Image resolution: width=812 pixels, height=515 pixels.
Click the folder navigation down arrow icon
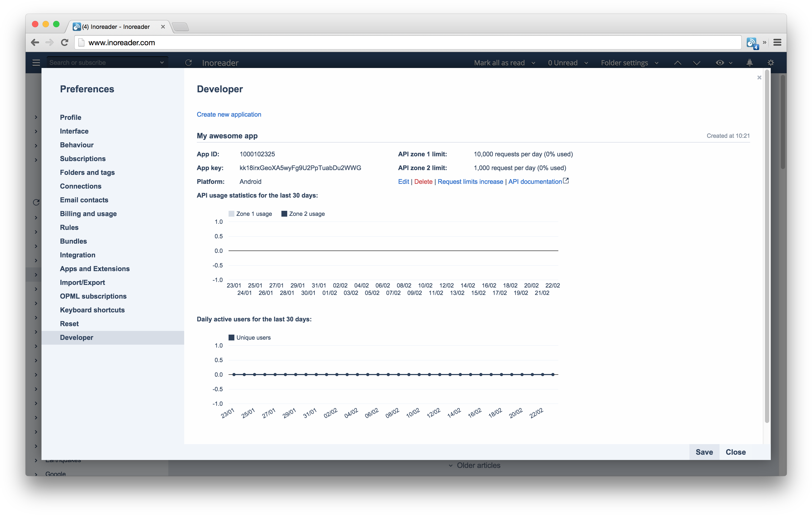tap(697, 63)
